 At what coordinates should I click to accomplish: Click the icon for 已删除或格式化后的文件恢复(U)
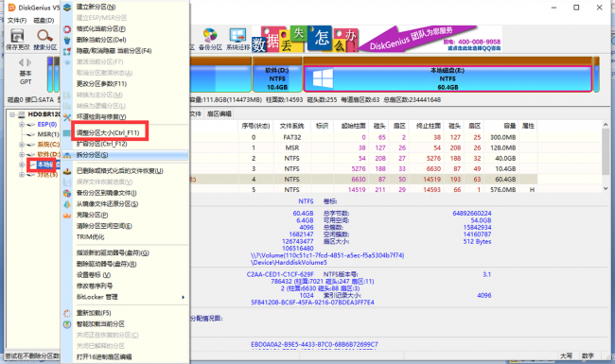[x=67, y=171]
